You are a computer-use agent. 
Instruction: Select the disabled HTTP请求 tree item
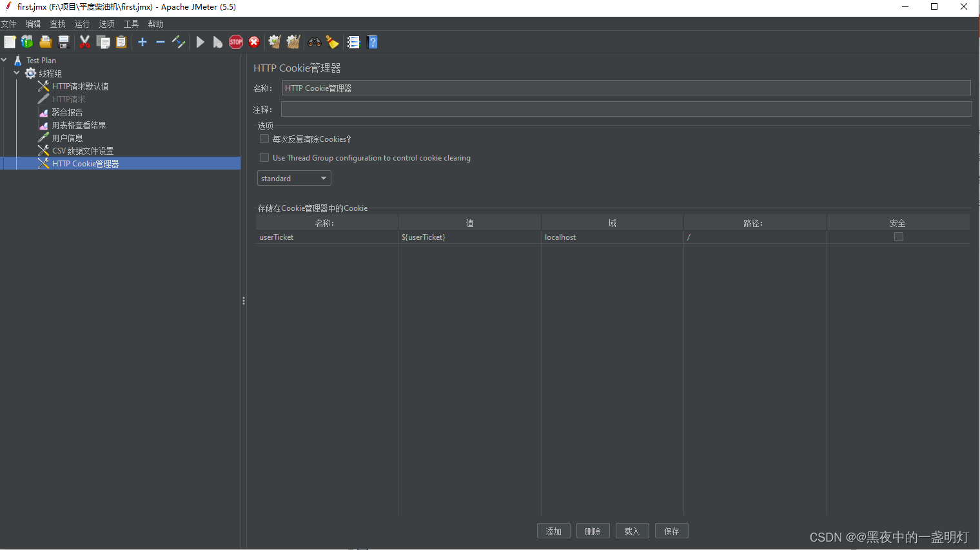click(68, 99)
